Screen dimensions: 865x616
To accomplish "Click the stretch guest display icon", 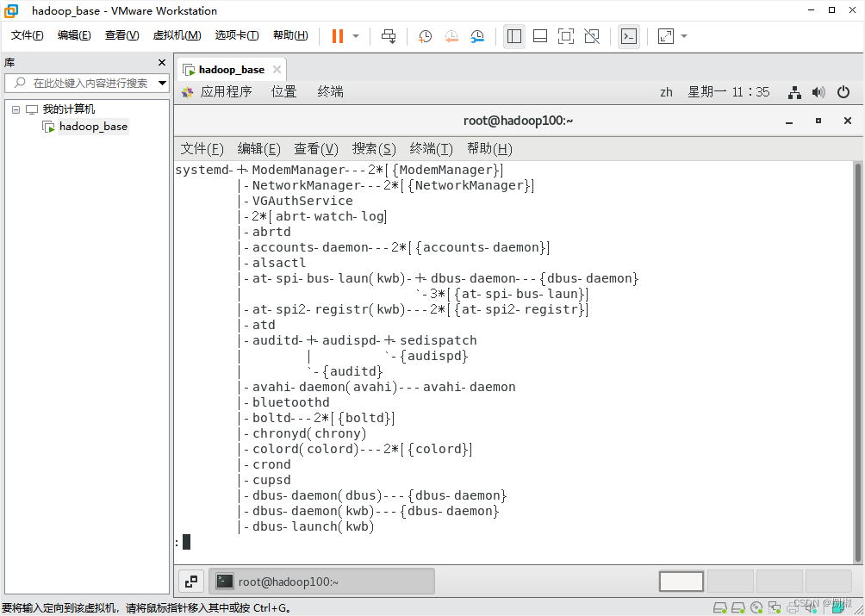I will 666,36.
